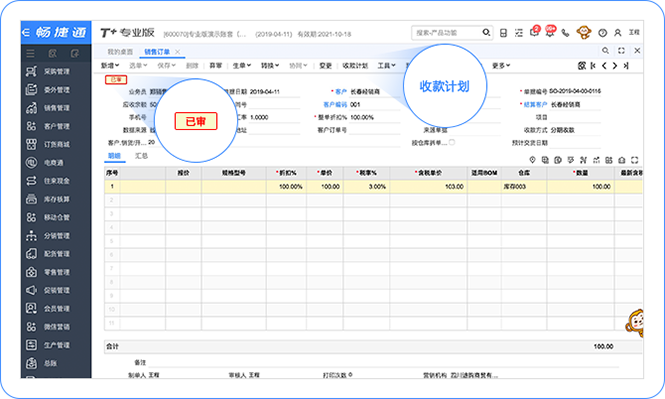Click the 税率% column header
This screenshot has width=665, height=399.
(366, 173)
